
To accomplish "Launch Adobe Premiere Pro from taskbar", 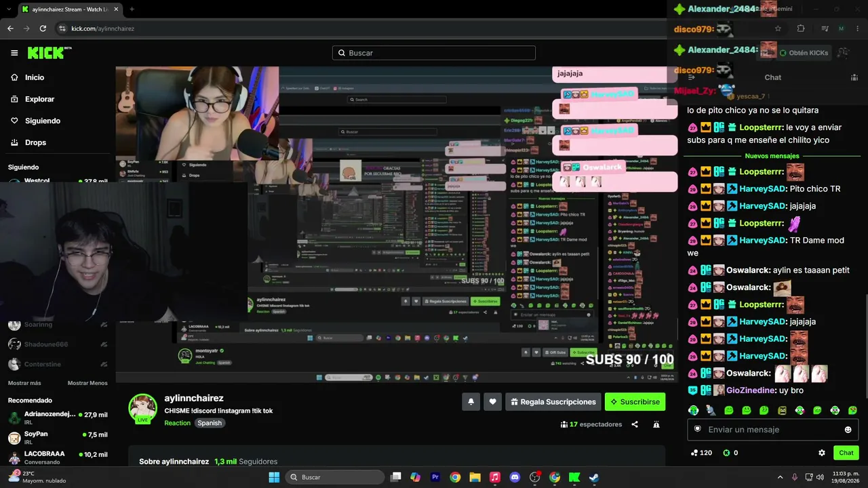I will (435, 477).
